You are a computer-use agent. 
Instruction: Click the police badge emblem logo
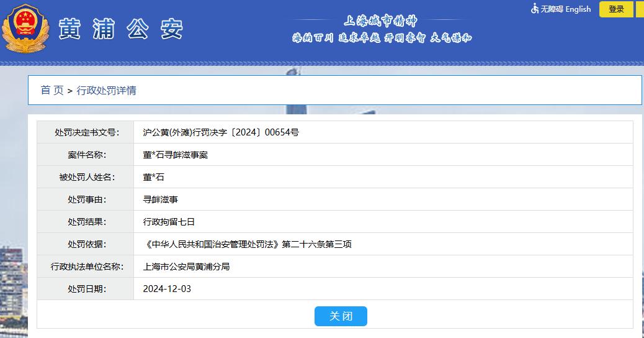pyautogui.click(x=25, y=29)
